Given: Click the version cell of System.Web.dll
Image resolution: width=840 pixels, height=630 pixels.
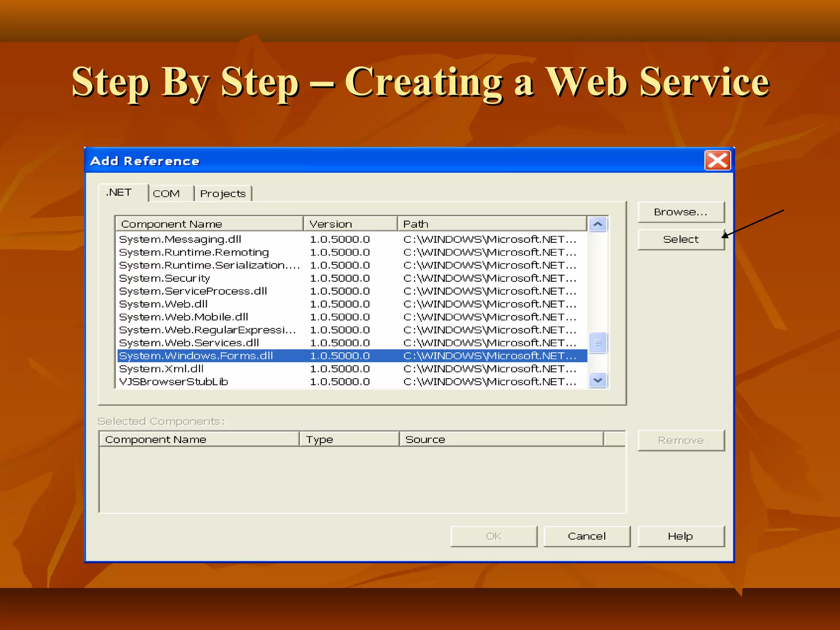Looking at the screenshot, I should tap(340, 304).
